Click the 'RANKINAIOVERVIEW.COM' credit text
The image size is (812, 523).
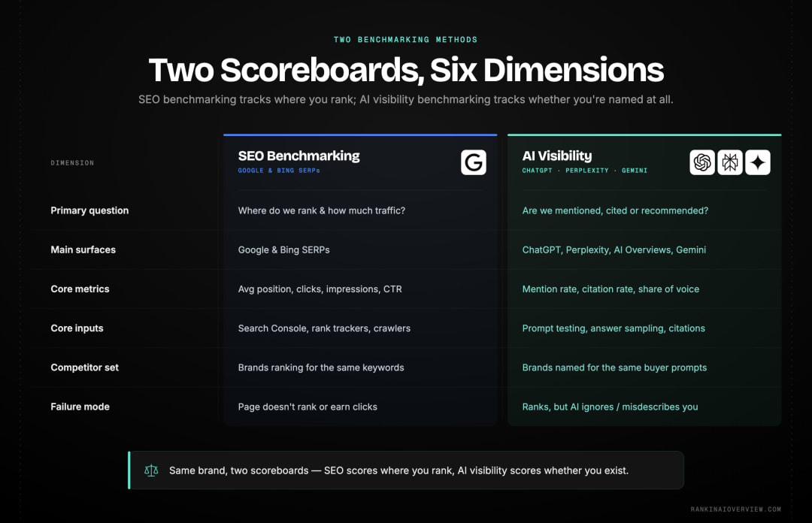[x=735, y=509]
